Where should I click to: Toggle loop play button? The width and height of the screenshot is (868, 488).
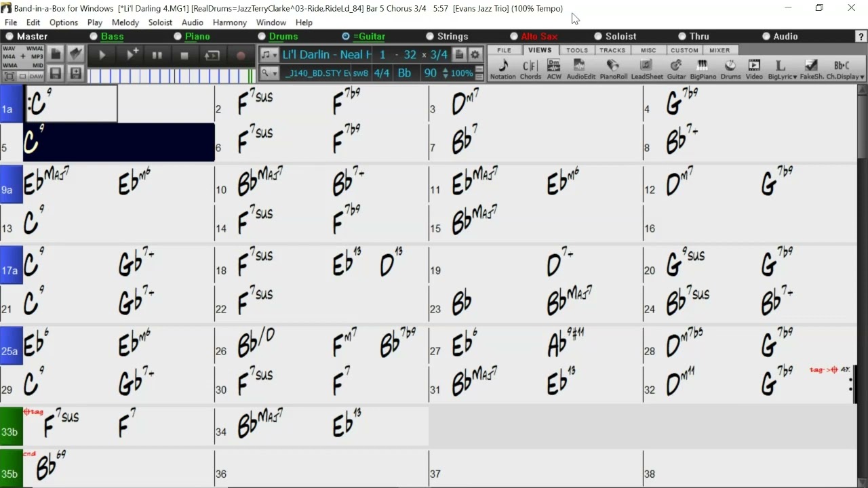(x=212, y=56)
